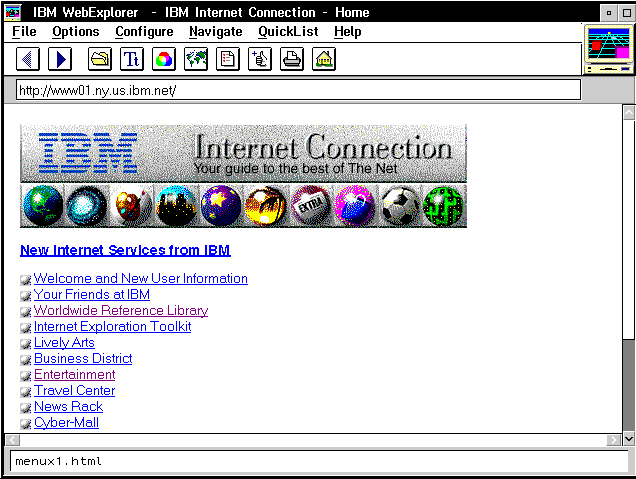Click bullet icon beside Cyber-Mall
Screen dimensions: 636x479
point(26,424)
